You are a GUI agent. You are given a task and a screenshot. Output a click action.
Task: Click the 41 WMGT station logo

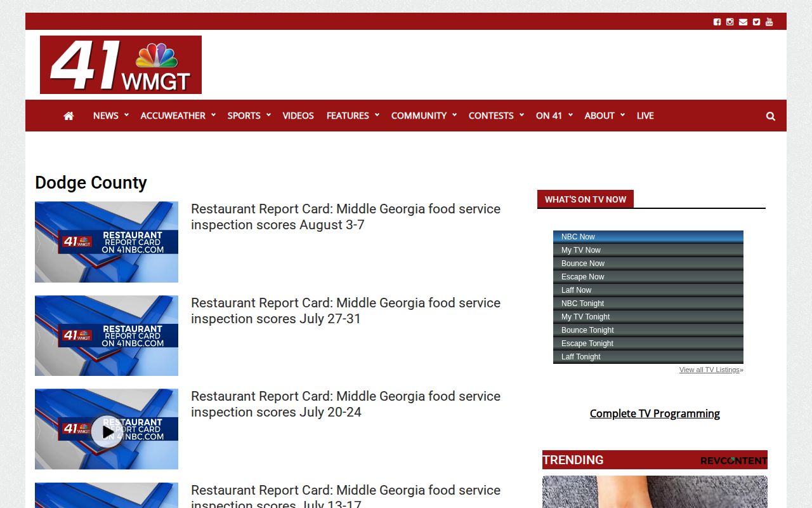pyautogui.click(x=121, y=65)
